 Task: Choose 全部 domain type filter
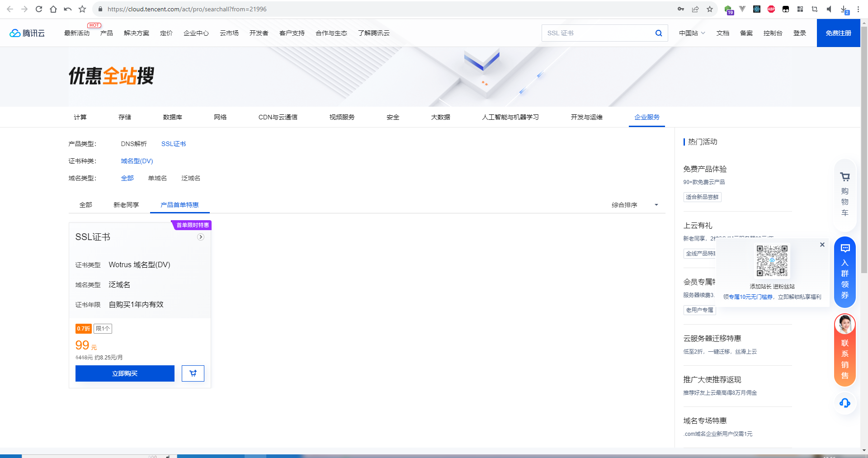[x=127, y=178]
